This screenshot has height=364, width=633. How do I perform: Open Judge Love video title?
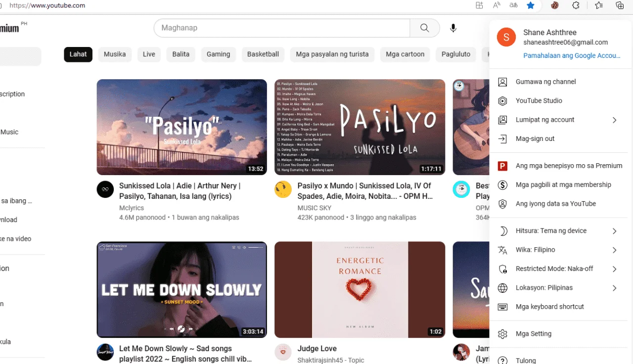[x=317, y=349]
